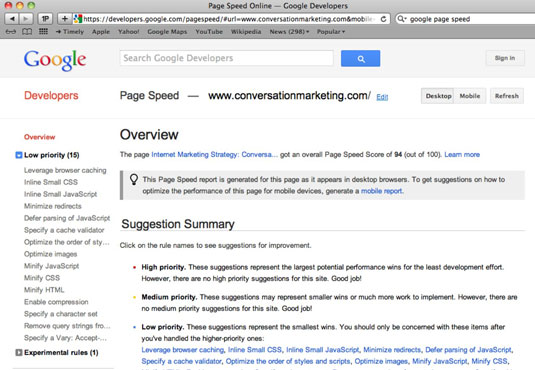Select Minify JavaScript in sidebar
The width and height of the screenshot is (535, 370).
(x=52, y=266)
